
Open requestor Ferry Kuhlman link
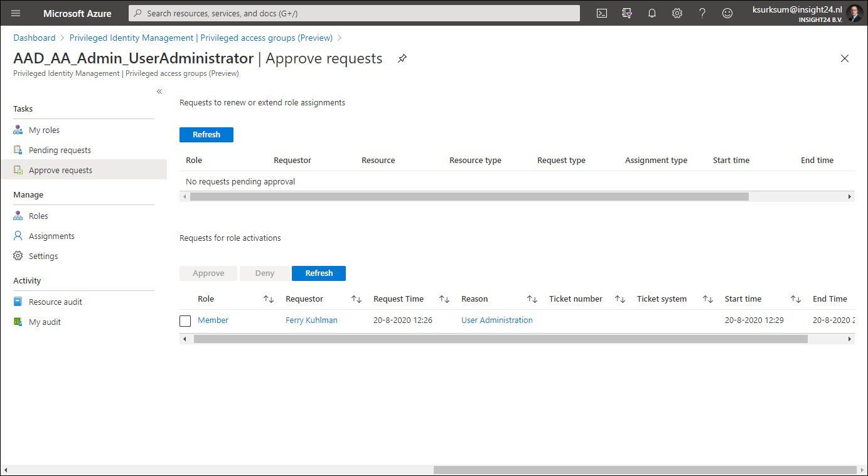311,320
